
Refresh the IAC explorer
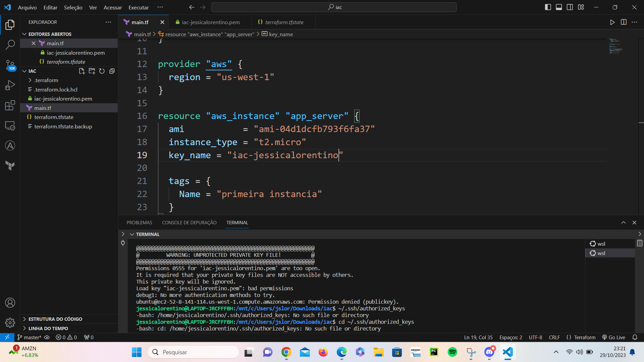[102, 71]
